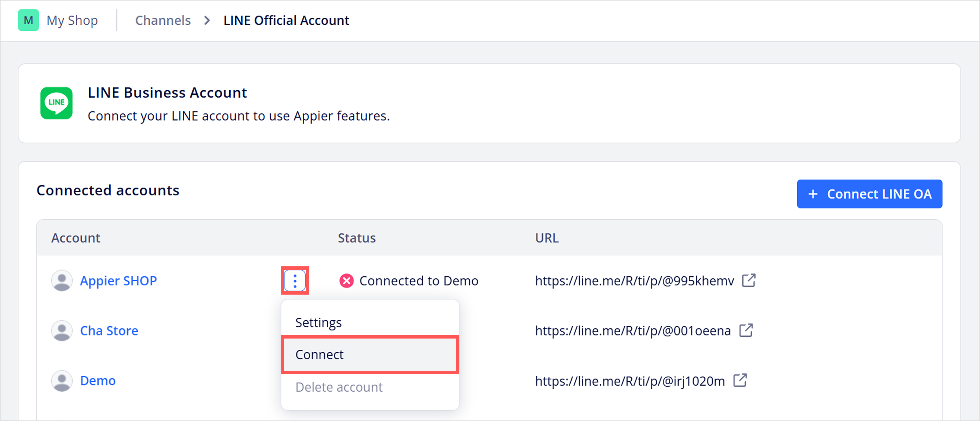Image resolution: width=980 pixels, height=421 pixels.
Task: Click the green LINE app logo
Action: point(57,103)
